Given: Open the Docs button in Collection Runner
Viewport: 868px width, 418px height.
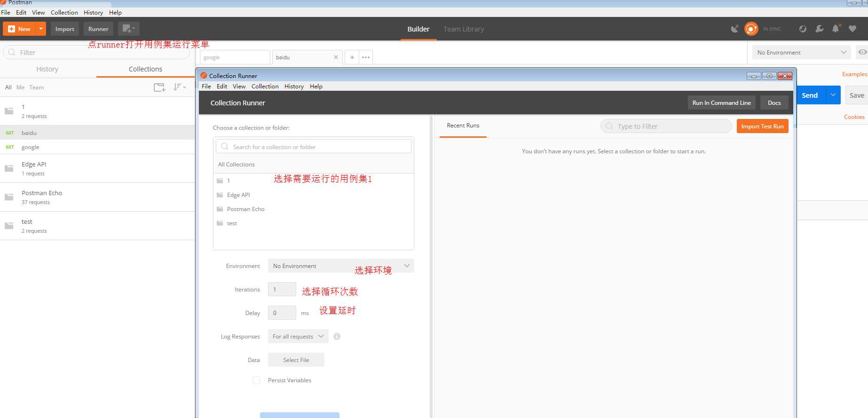Looking at the screenshot, I should click(774, 103).
